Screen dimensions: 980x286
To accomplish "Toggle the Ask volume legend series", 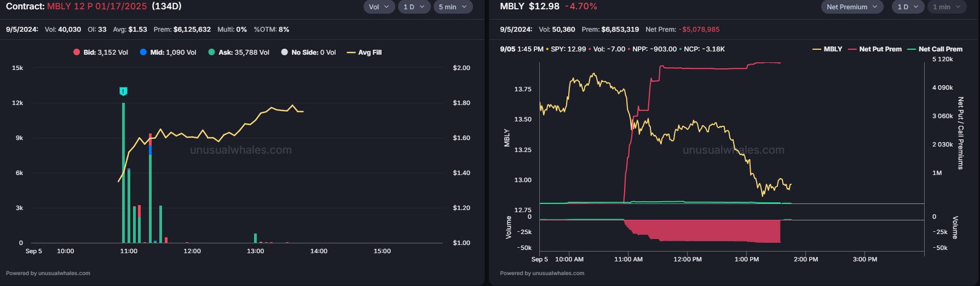I will (239, 52).
